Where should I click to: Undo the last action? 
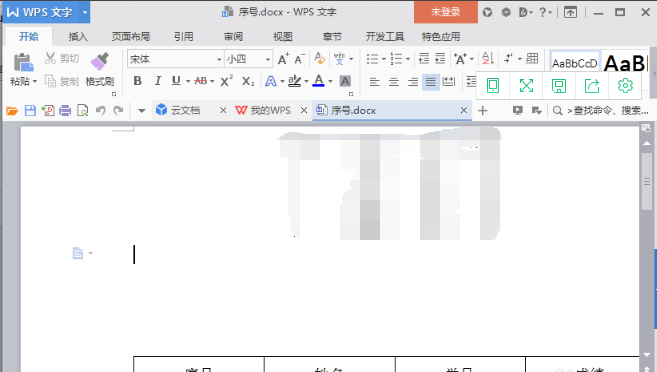100,111
